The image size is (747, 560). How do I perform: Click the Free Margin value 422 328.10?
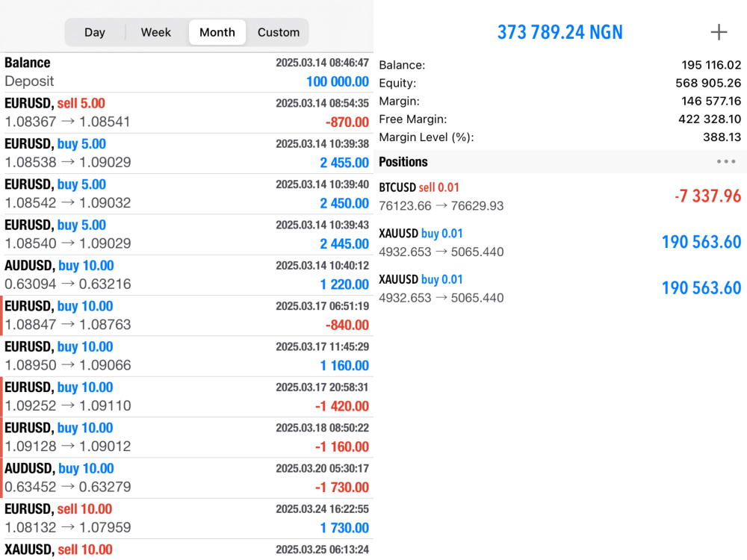(x=710, y=119)
